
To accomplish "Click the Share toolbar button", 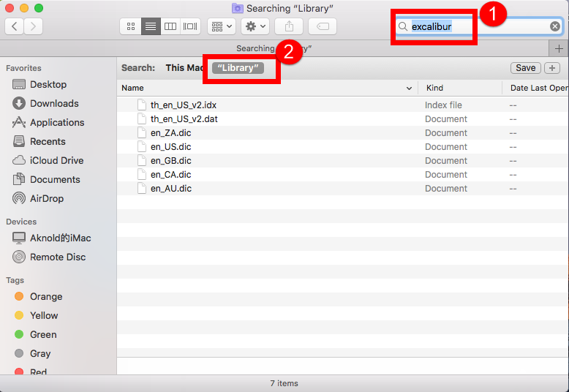I will pos(289,26).
